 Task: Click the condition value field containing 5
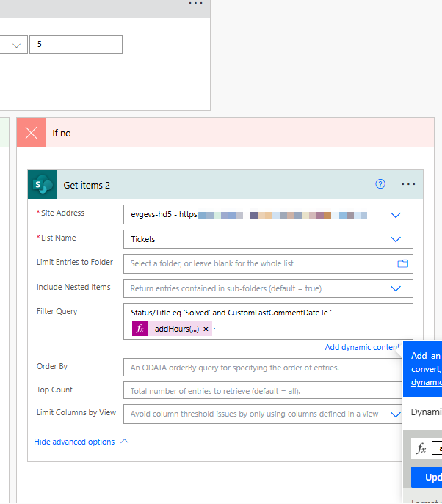[76, 45]
